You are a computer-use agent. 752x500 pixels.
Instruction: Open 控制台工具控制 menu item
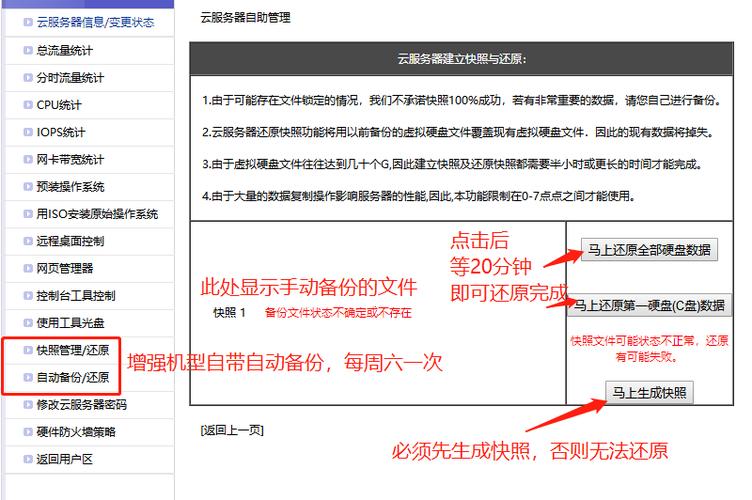(x=76, y=296)
